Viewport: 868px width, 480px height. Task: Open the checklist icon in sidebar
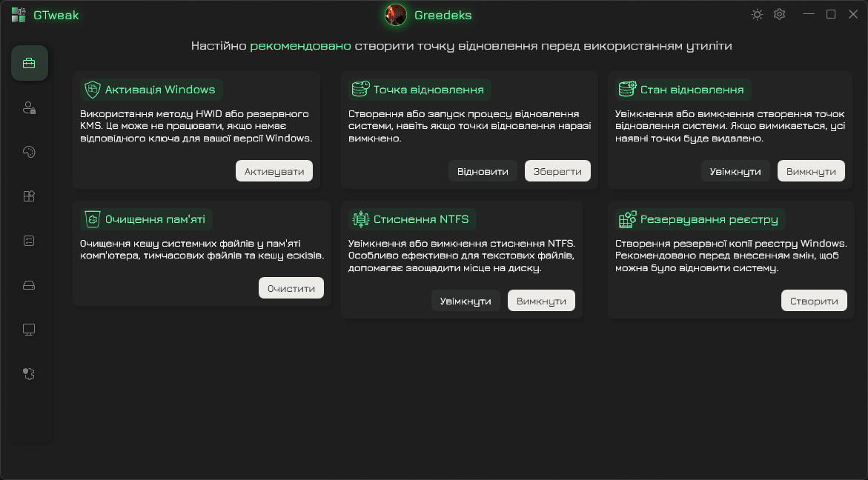click(x=30, y=241)
